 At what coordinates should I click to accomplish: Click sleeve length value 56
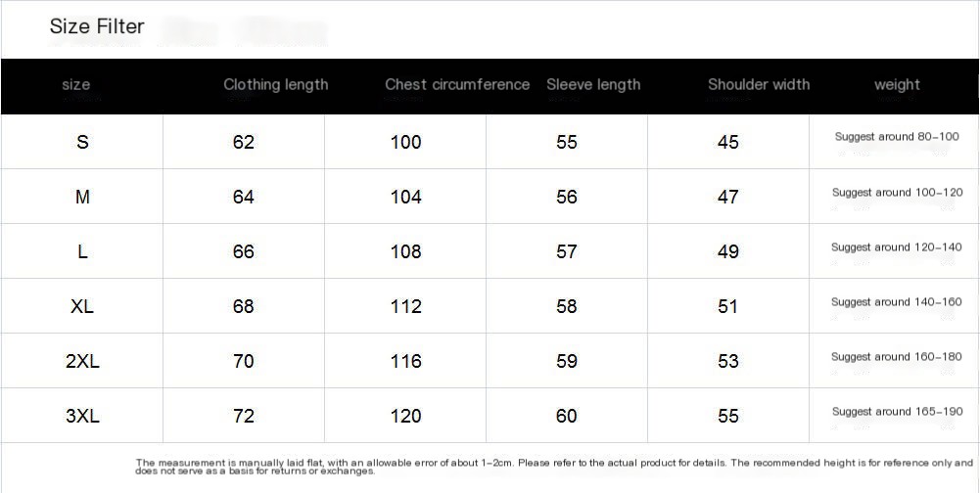(x=567, y=198)
